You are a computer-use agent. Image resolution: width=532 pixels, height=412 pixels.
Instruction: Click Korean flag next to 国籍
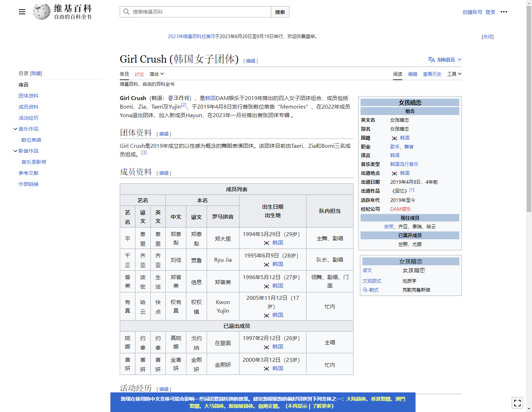pos(394,138)
